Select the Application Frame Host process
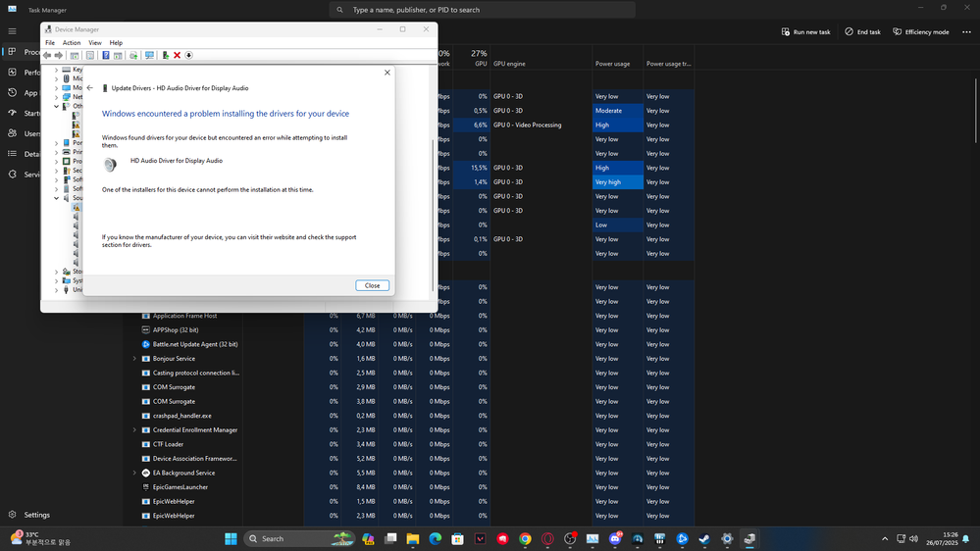Screen dimensions: 980x551 pos(185,316)
